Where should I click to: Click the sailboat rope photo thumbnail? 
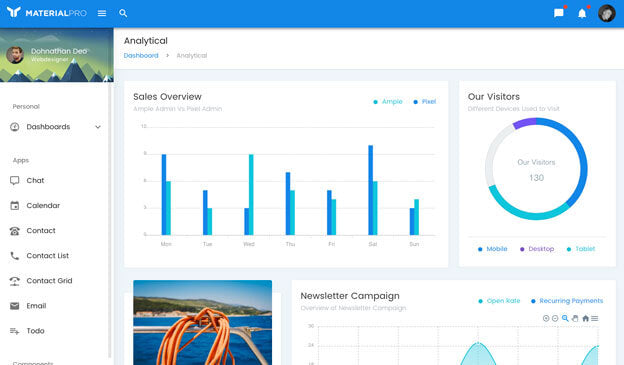point(203,322)
